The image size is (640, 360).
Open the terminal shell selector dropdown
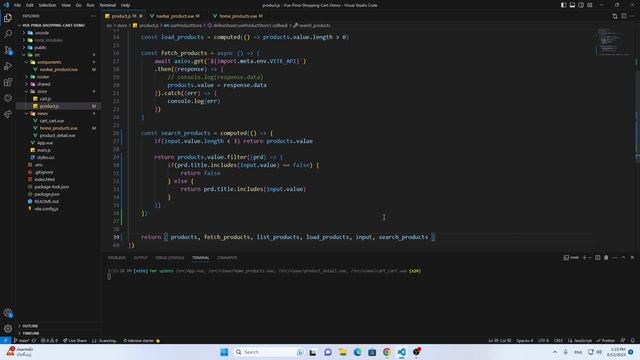click(x=590, y=258)
